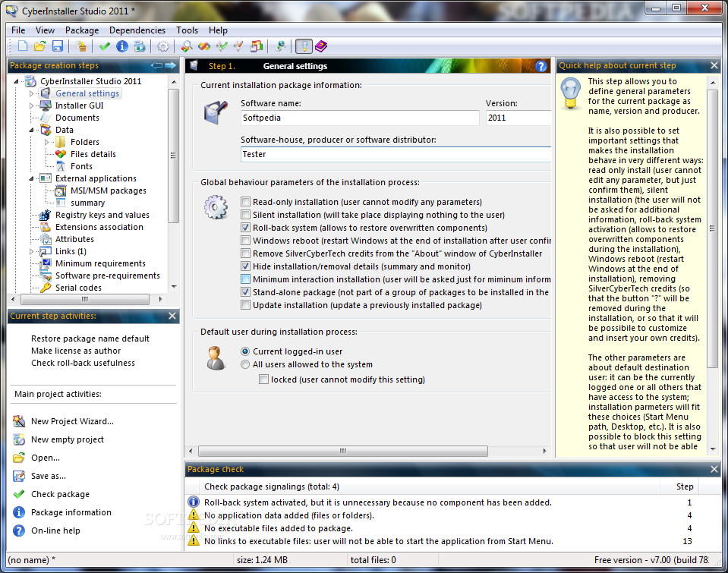
Task: Click the stacked windows toolbar icon
Action: coord(257,46)
